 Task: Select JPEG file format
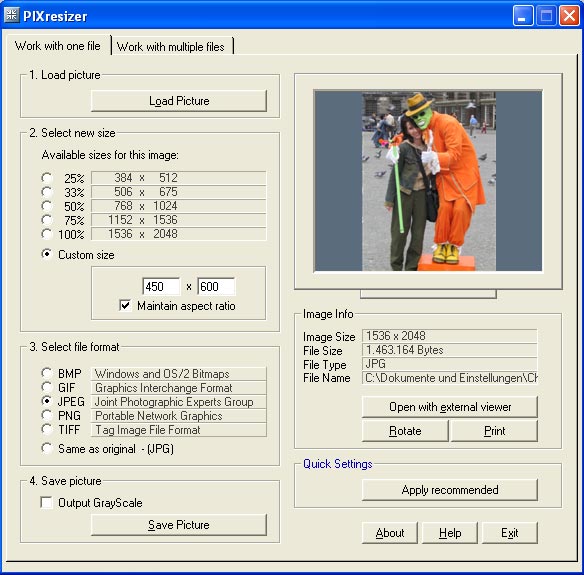click(x=47, y=401)
